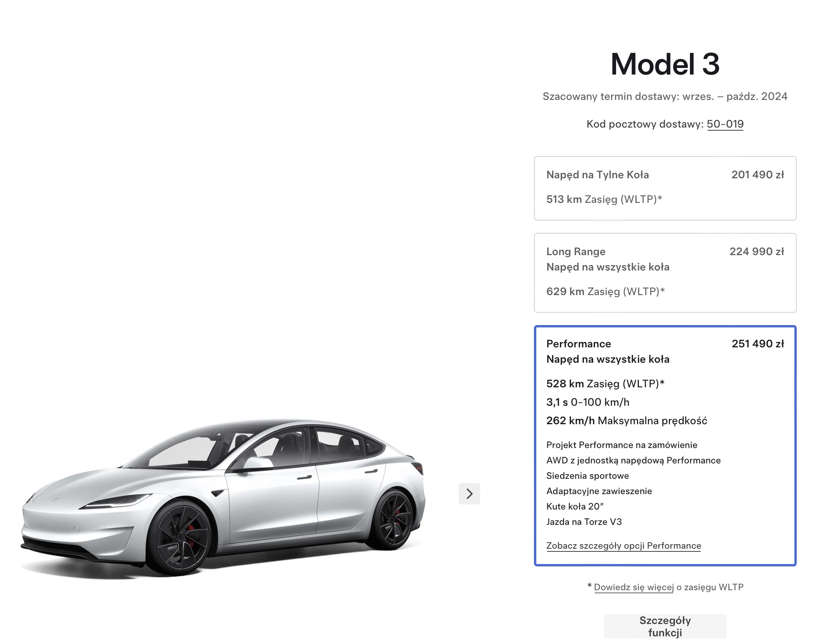Select the Performance trim card heading
The height and width of the screenshot is (644, 819).
579,344
